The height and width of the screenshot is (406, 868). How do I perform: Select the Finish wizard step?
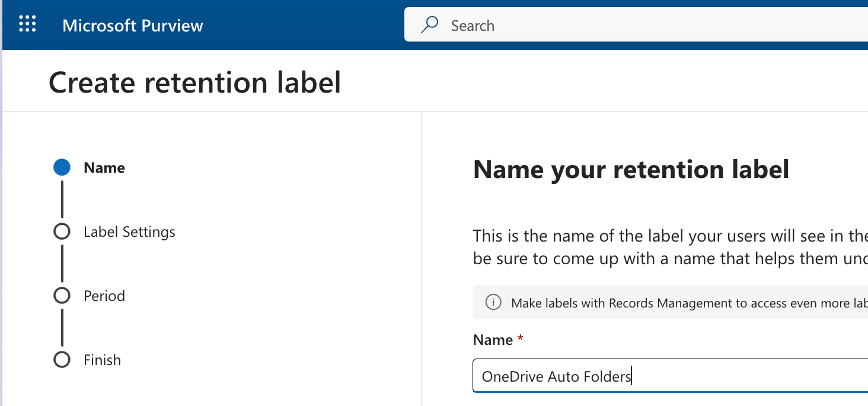pyautogui.click(x=102, y=359)
